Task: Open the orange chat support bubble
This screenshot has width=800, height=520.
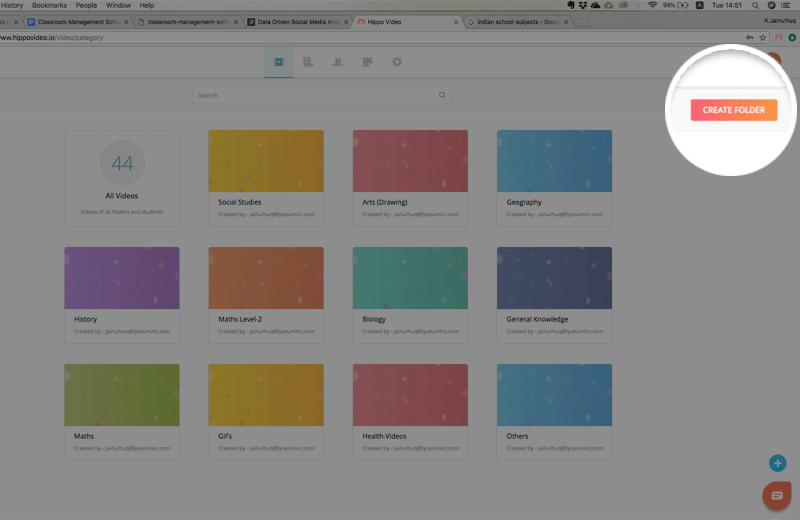Action: [x=777, y=495]
